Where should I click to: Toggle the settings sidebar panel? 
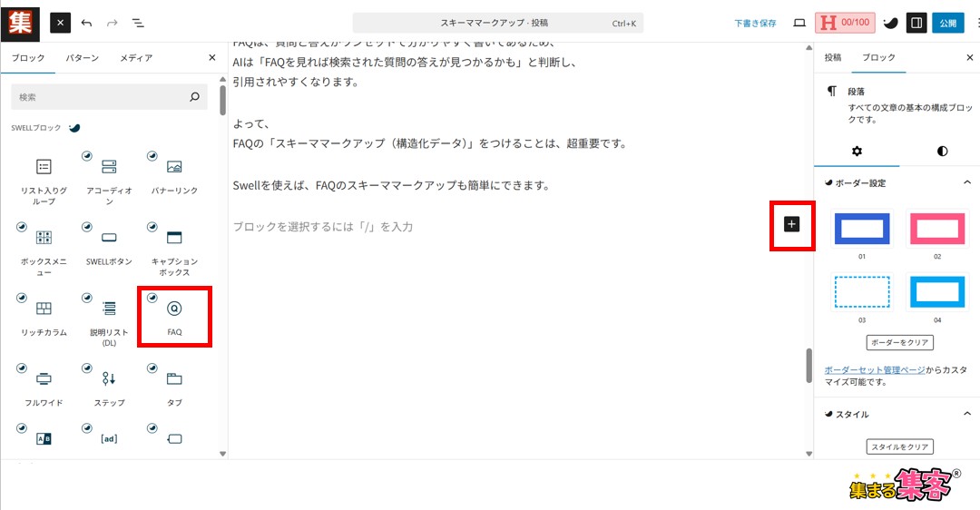coord(916,23)
